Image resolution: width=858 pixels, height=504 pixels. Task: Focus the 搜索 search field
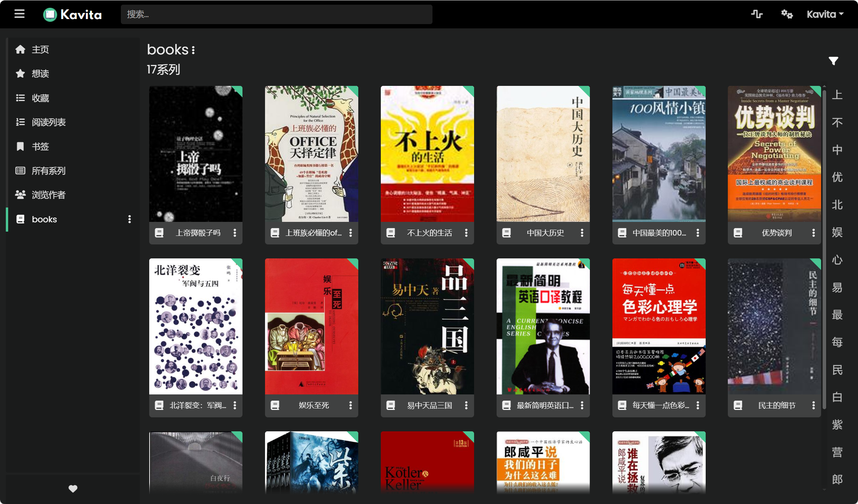[276, 14]
